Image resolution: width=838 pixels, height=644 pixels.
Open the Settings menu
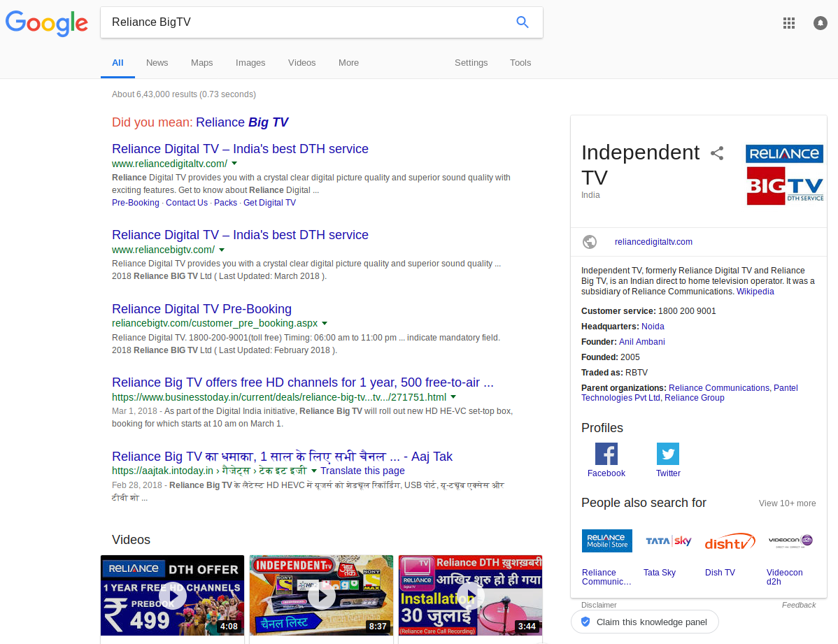pos(471,62)
